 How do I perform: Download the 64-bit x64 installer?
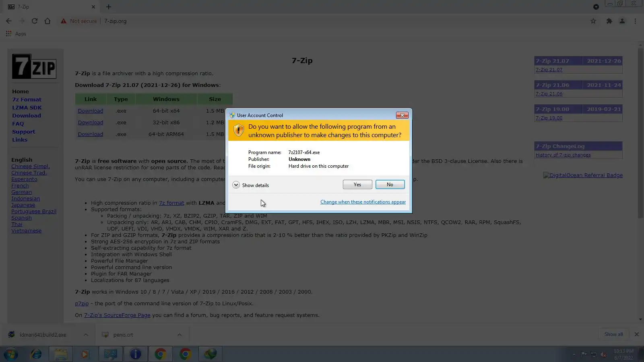(x=91, y=111)
